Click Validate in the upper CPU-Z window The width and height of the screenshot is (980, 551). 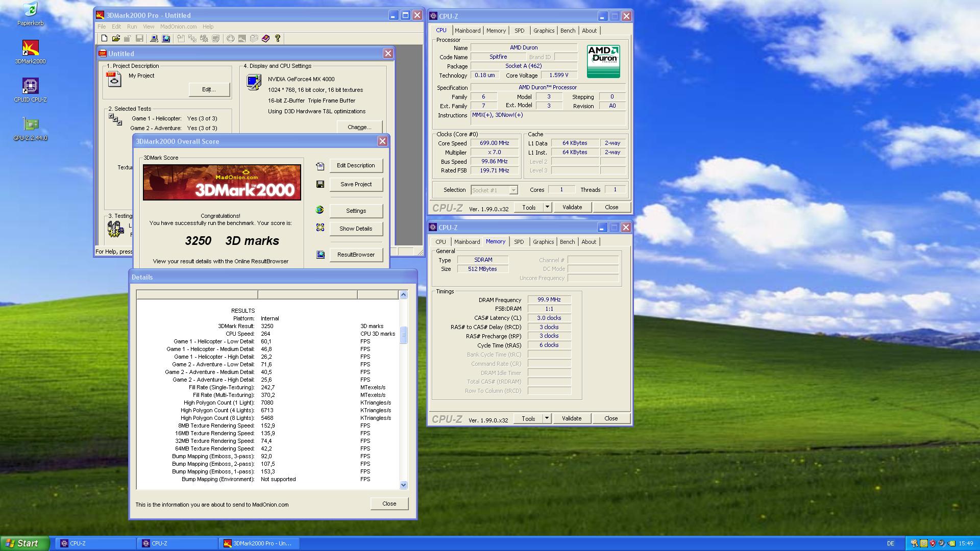[572, 207]
